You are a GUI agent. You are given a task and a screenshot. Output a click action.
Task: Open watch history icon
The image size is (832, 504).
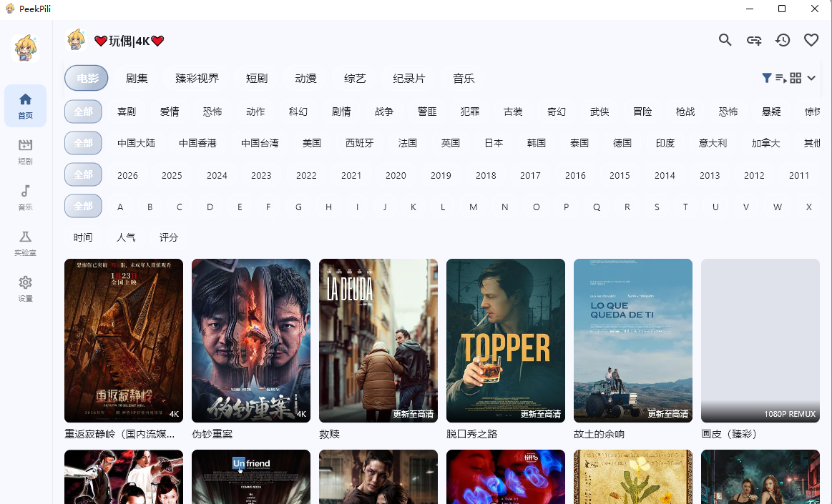point(783,40)
